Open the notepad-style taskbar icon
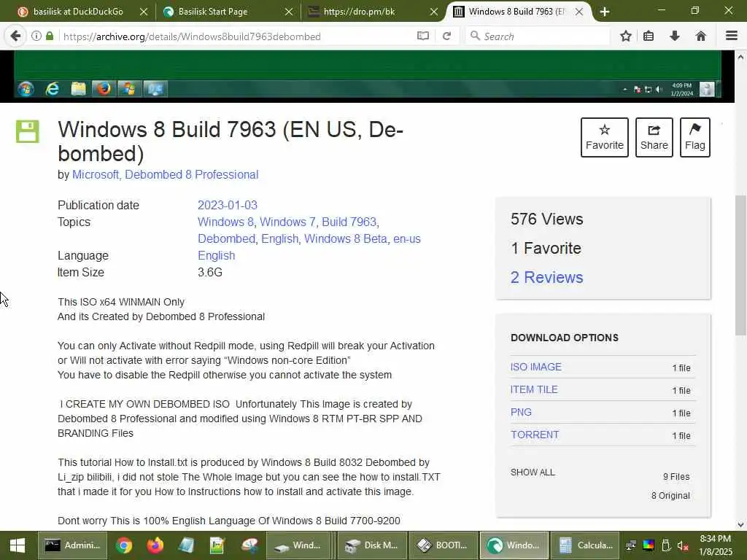Viewport: 747px width, 560px height. (x=186, y=545)
